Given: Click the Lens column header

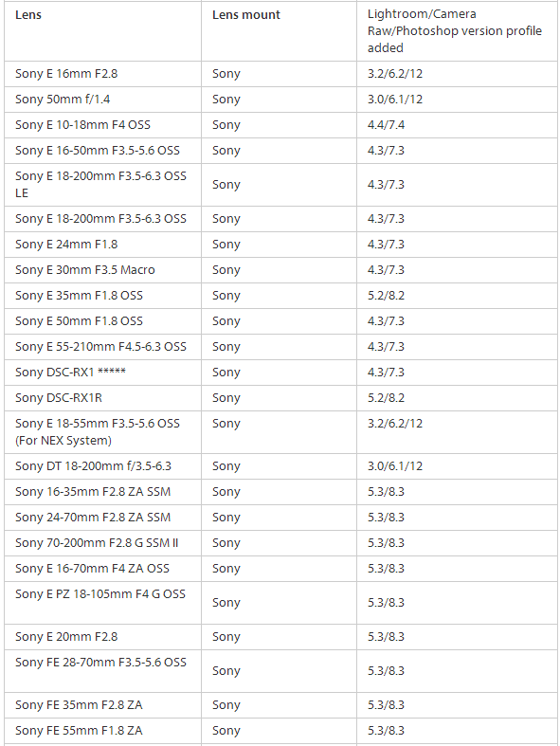Looking at the screenshot, I should pos(28,15).
